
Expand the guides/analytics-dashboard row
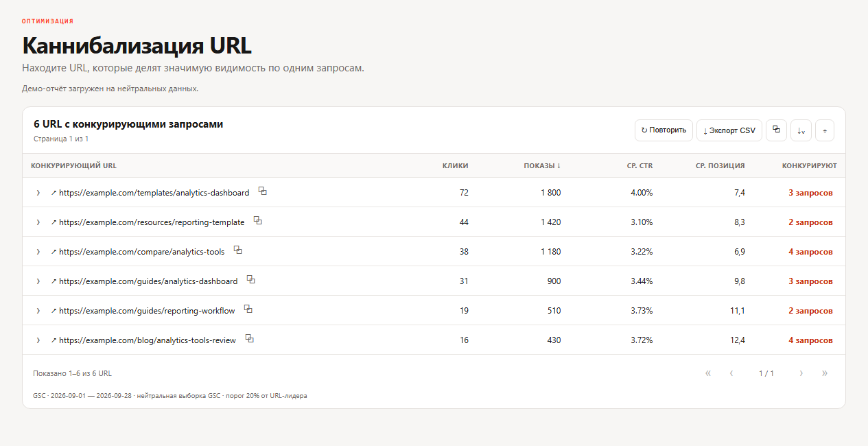coord(38,281)
